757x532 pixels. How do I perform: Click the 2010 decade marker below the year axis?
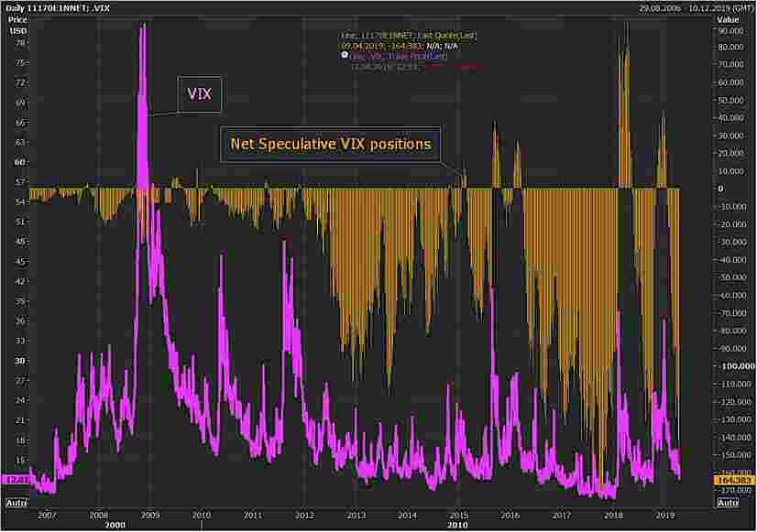tap(458, 527)
